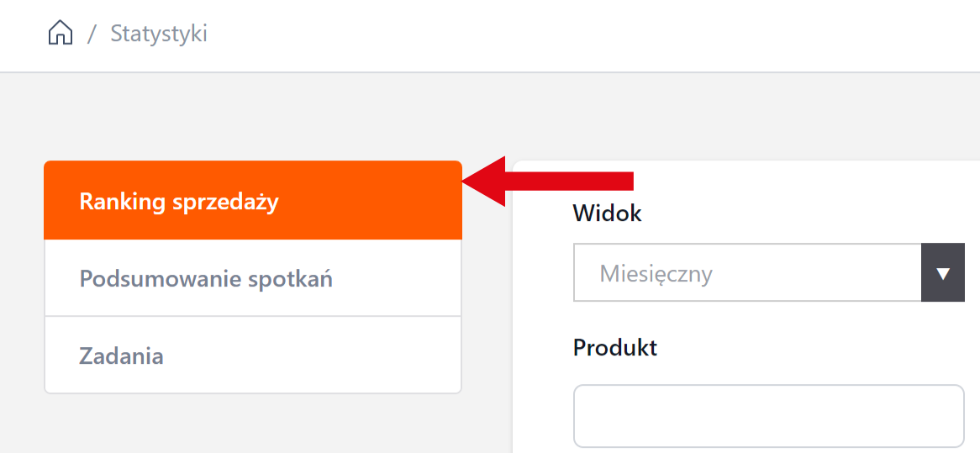
Task: Focus the Produkt input field
Action: pos(768,416)
